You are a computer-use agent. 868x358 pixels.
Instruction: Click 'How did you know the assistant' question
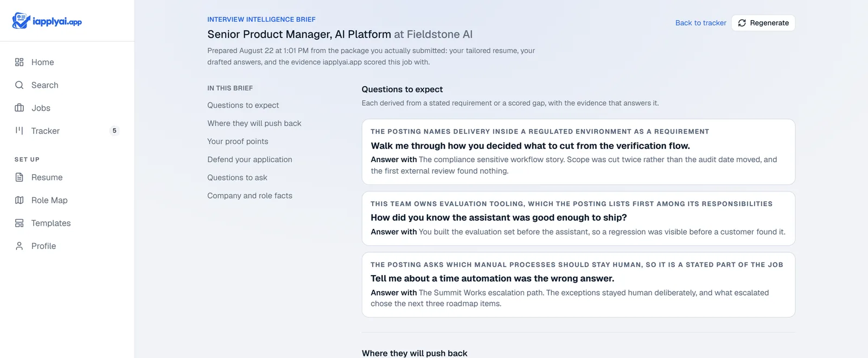click(x=499, y=218)
